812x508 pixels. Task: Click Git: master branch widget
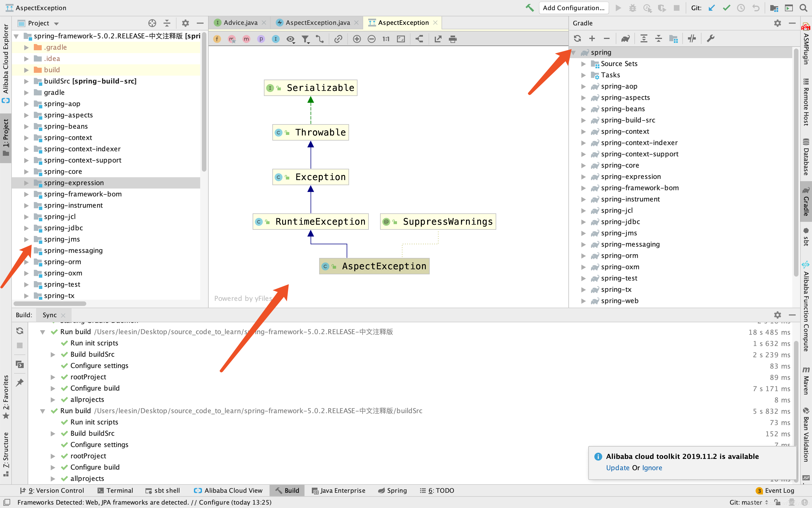pyautogui.click(x=749, y=502)
